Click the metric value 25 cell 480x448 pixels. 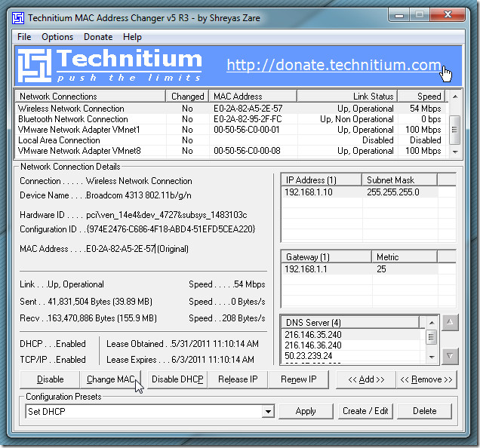click(x=381, y=269)
